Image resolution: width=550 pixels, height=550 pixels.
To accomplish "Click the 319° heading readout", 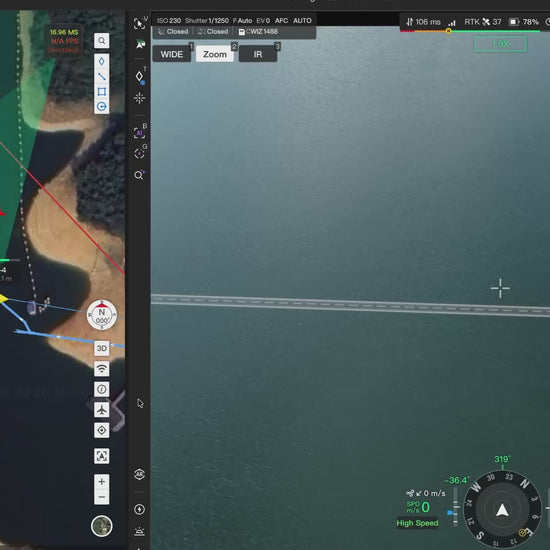I will click(502, 459).
